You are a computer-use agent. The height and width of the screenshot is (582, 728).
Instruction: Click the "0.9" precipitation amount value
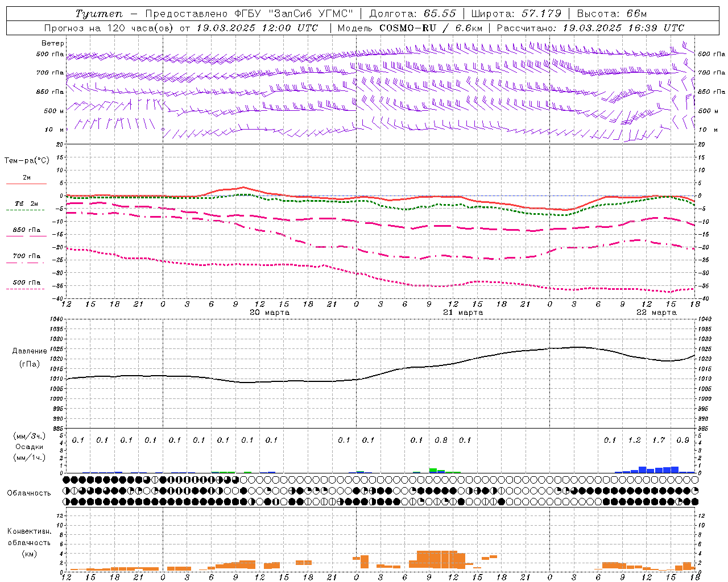click(682, 440)
